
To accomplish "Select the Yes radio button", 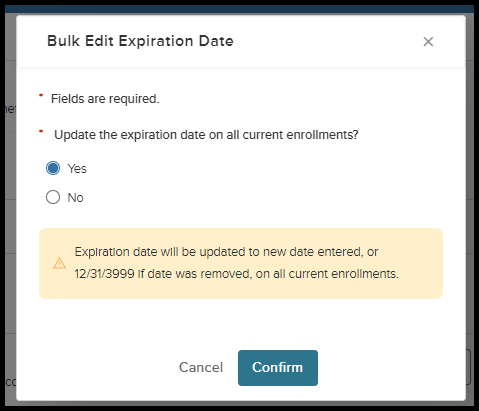I will [53, 168].
